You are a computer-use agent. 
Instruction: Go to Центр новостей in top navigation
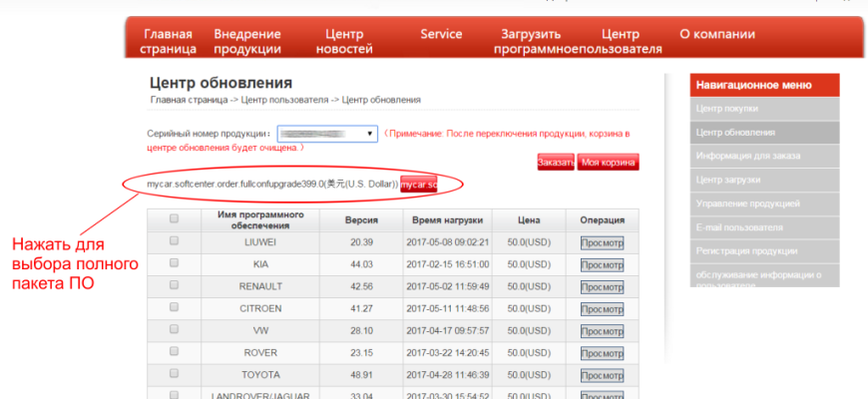[343, 41]
